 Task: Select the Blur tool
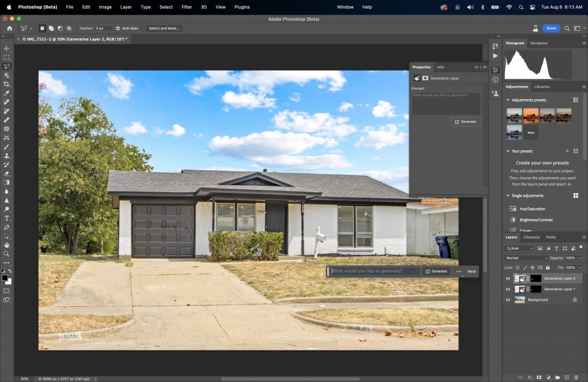6,192
